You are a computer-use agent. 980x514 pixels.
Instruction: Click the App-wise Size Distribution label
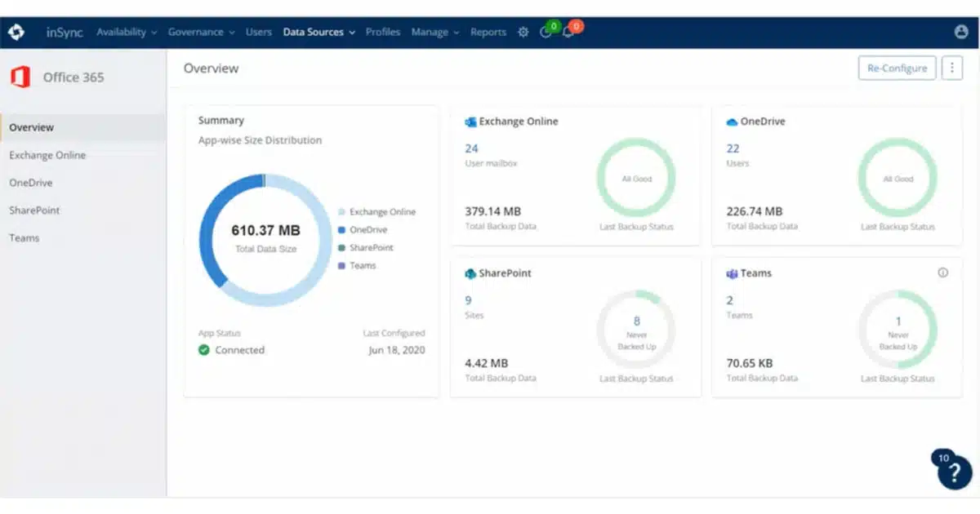(x=260, y=140)
